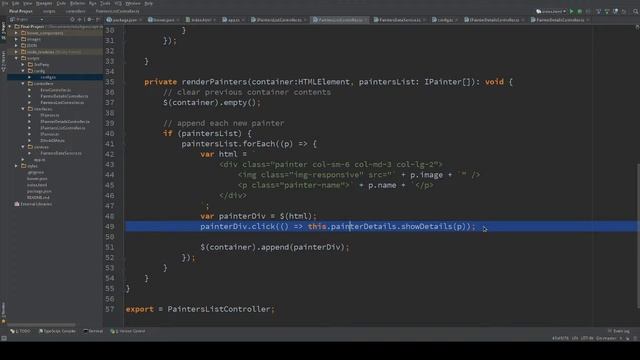Collapse the services folder arrow
640x360 pixels.
pos(23,147)
